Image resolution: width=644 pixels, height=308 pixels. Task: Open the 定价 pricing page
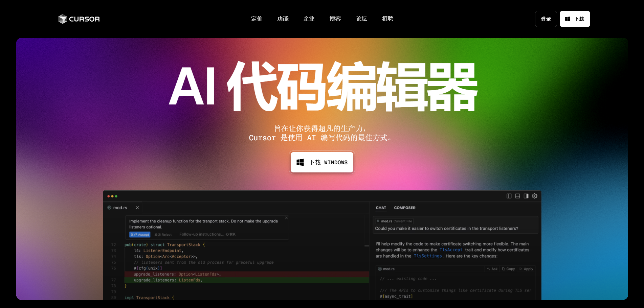point(257,19)
